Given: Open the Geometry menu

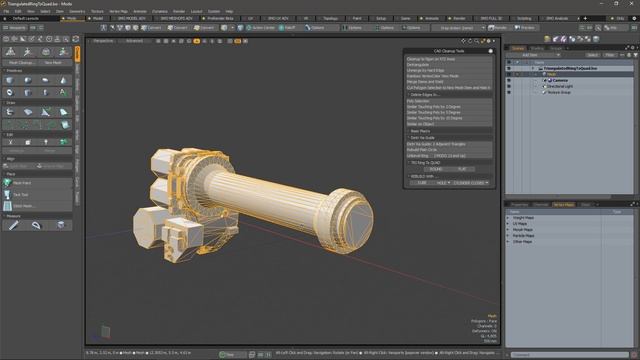Looking at the screenshot, I should pos(77,11).
